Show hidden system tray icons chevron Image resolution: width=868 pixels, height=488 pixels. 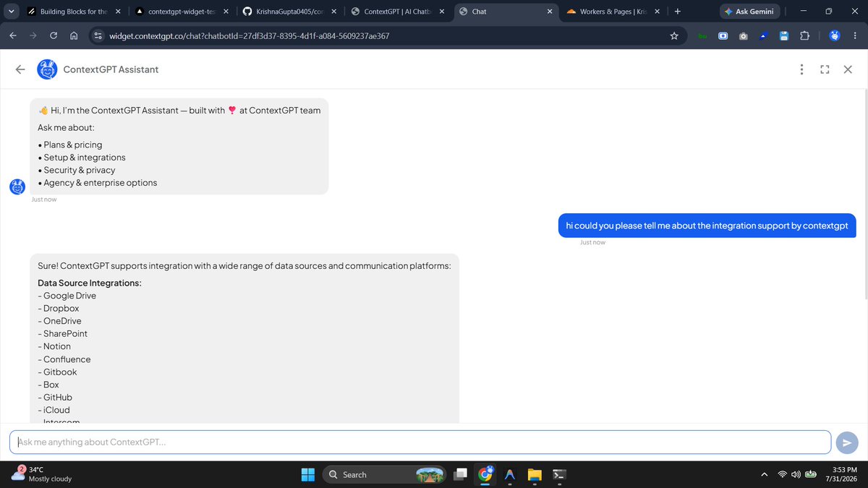(x=765, y=474)
